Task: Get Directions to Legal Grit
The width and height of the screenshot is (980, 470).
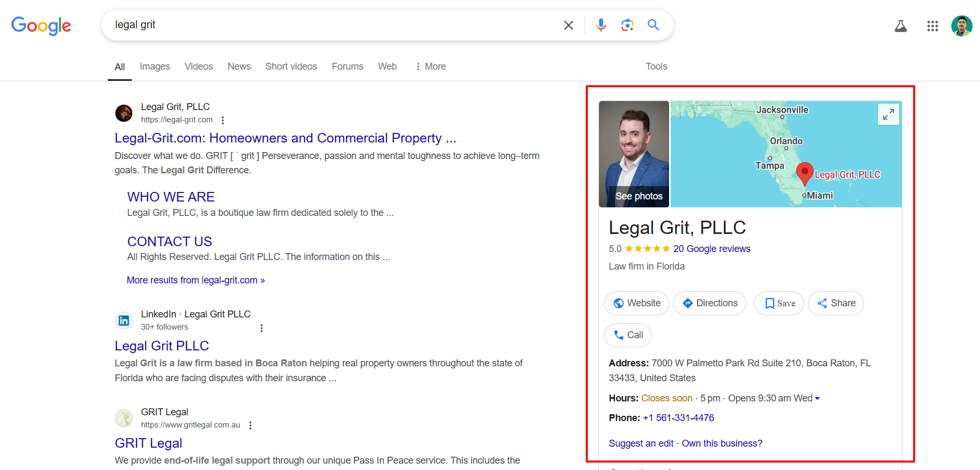Action: pos(709,303)
